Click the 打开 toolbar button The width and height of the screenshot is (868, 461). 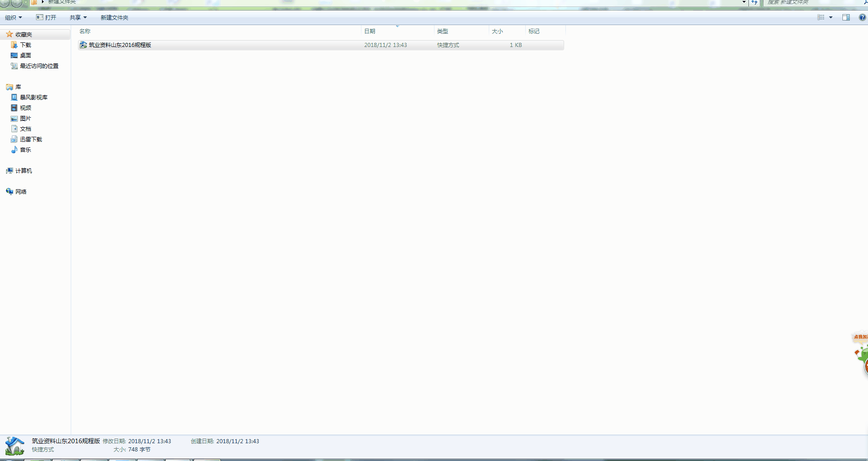click(x=46, y=17)
